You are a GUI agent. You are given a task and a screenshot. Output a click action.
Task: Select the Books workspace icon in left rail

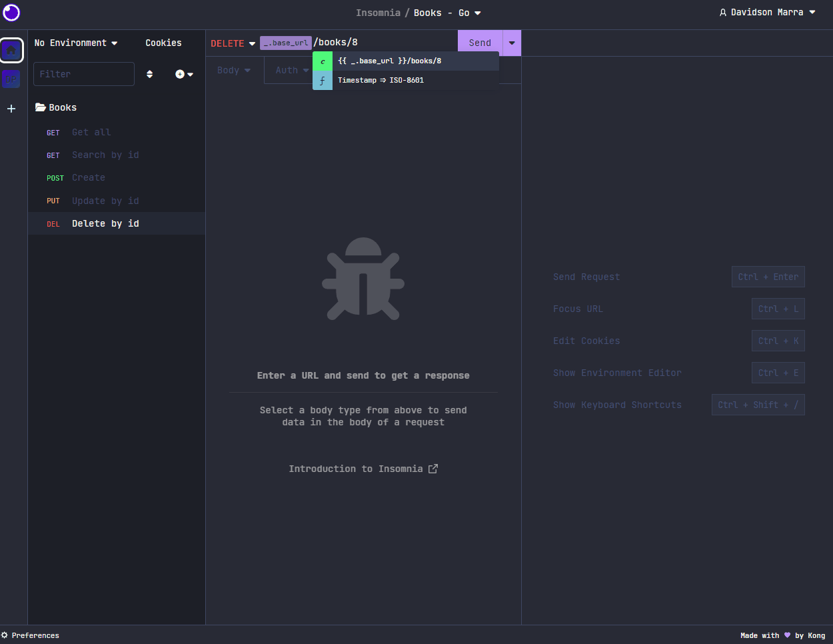click(11, 79)
